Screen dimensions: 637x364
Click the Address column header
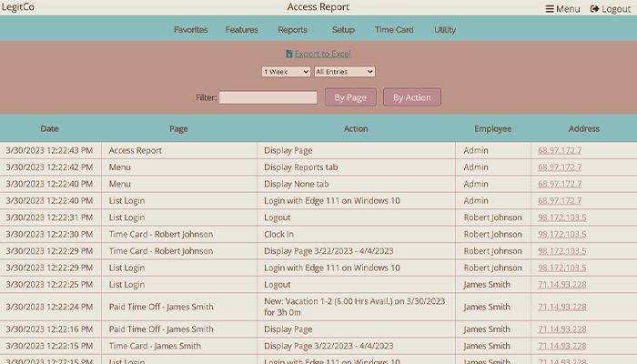coord(584,129)
